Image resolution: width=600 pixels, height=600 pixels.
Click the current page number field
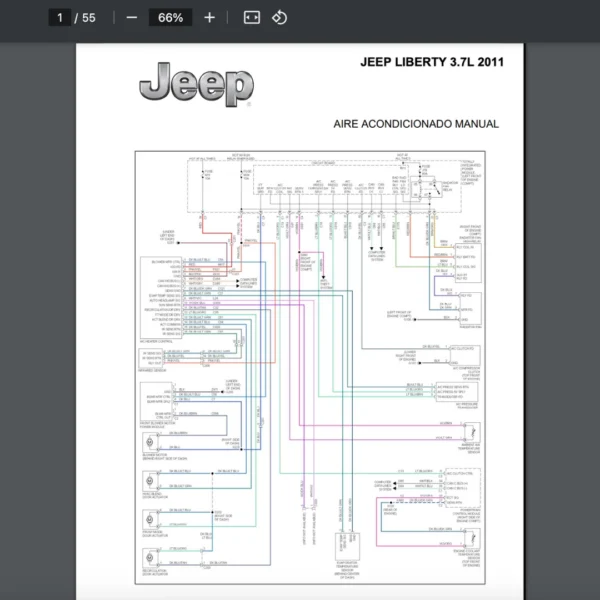(60, 18)
